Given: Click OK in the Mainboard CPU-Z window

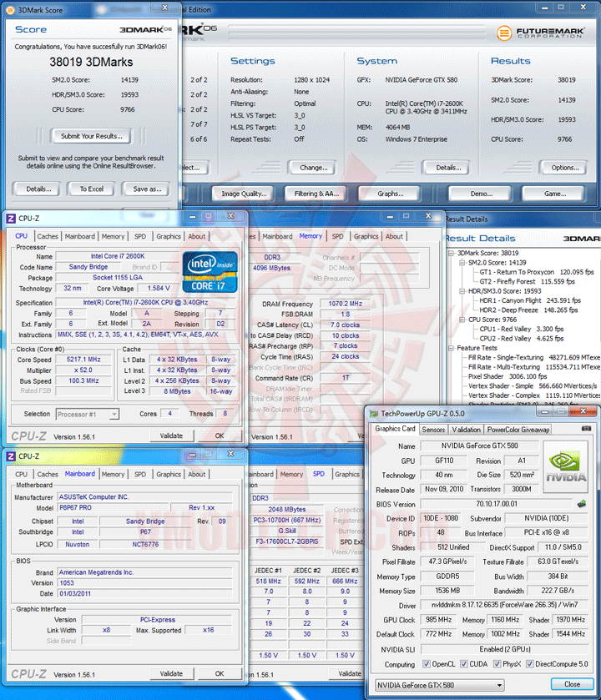Looking at the screenshot, I should pyautogui.click(x=220, y=673).
